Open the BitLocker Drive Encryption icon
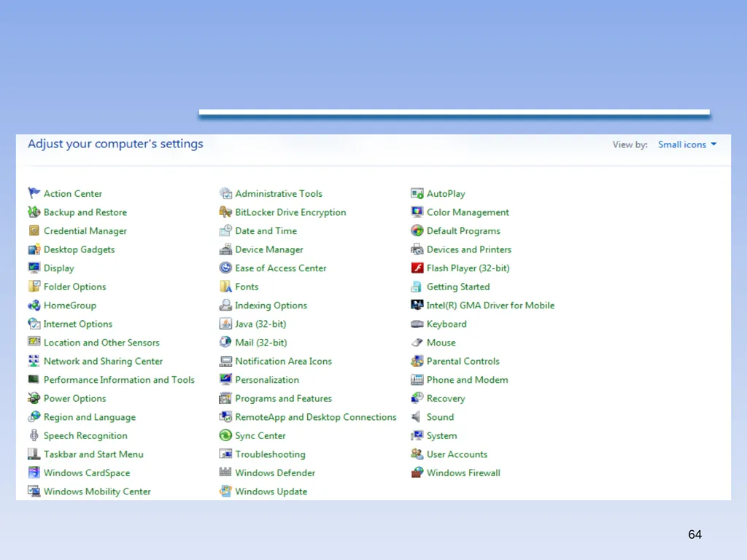747x560 pixels. click(x=225, y=212)
